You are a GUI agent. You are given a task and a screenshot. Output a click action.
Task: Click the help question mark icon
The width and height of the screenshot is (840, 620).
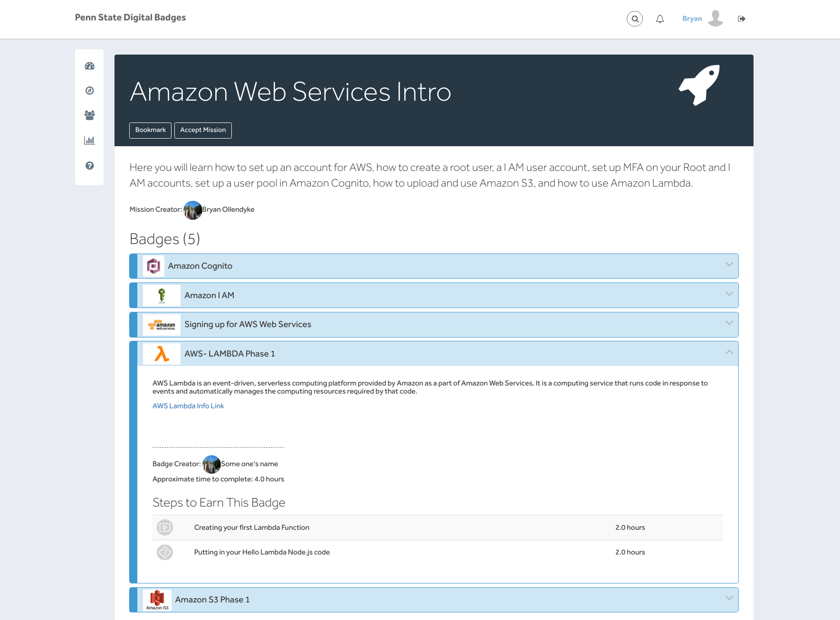tap(89, 165)
